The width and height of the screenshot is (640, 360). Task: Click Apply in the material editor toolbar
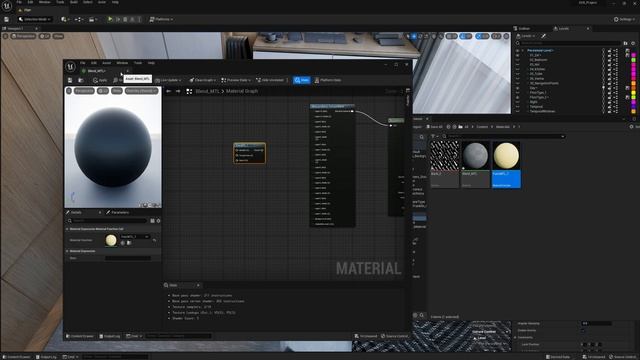100,80
